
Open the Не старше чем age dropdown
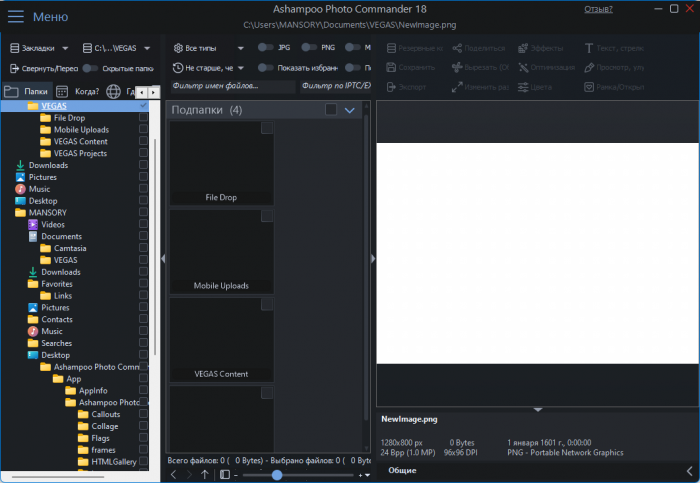coord(241,68)
